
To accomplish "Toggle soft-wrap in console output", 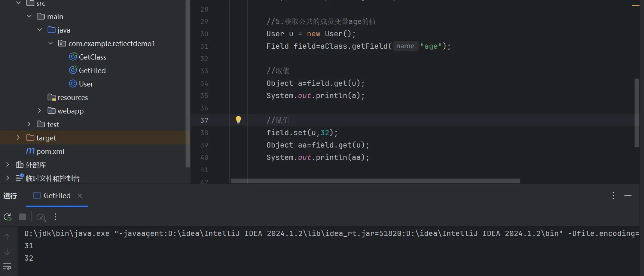I will point(7,267).
